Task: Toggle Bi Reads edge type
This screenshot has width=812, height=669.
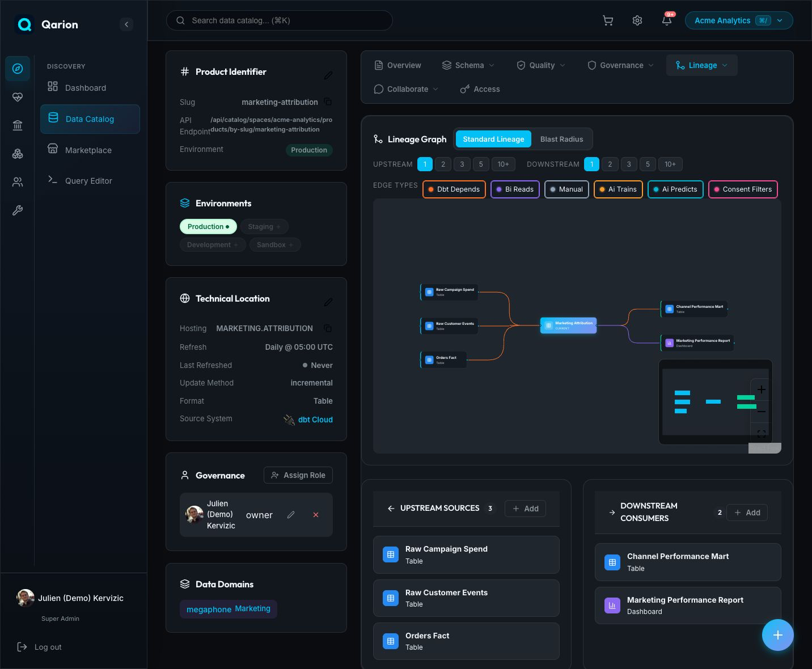Action: (515, 189)
